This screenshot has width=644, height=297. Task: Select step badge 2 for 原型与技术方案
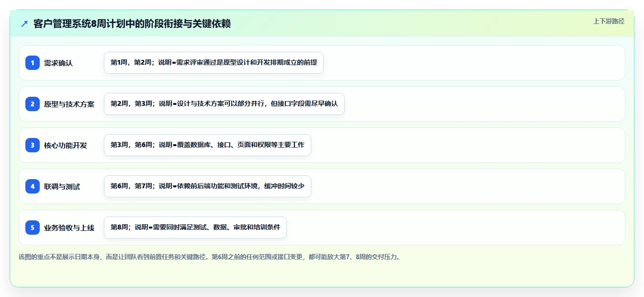(33, 104)
